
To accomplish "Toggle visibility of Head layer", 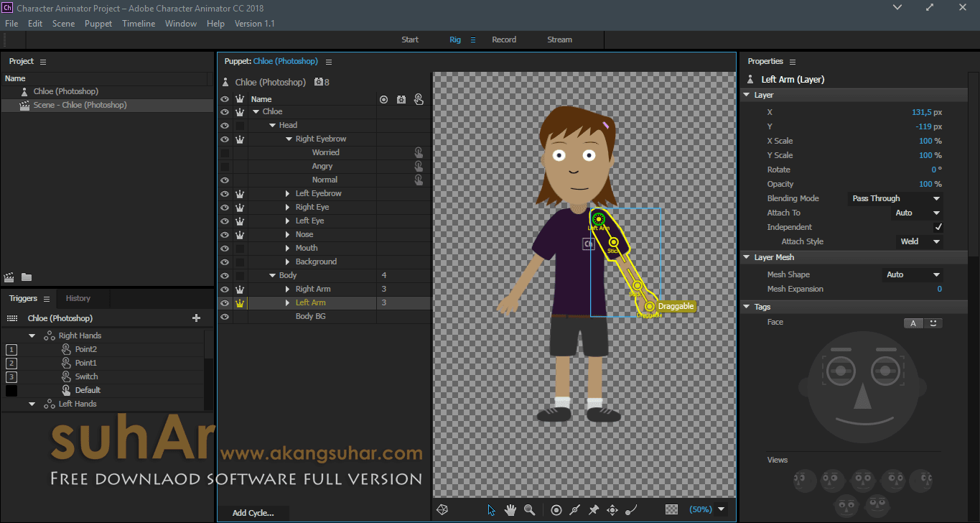I will click(x=225, y=125).
